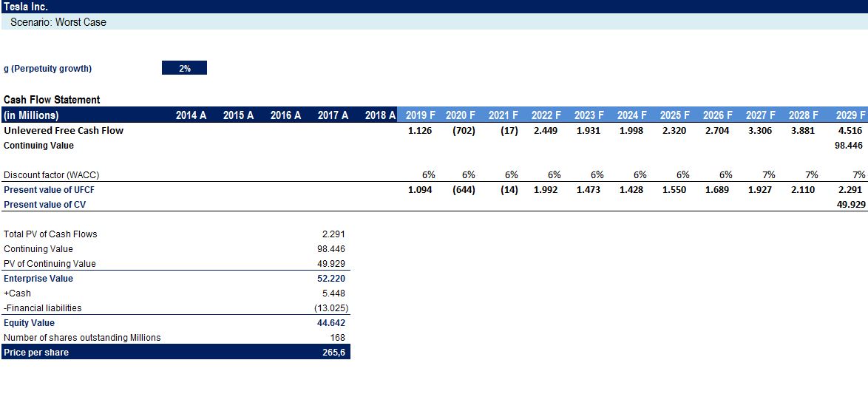
Task: Click the 'Discount factor (WACC)' label
Action: pyautogui.click(x=52, y=174)
